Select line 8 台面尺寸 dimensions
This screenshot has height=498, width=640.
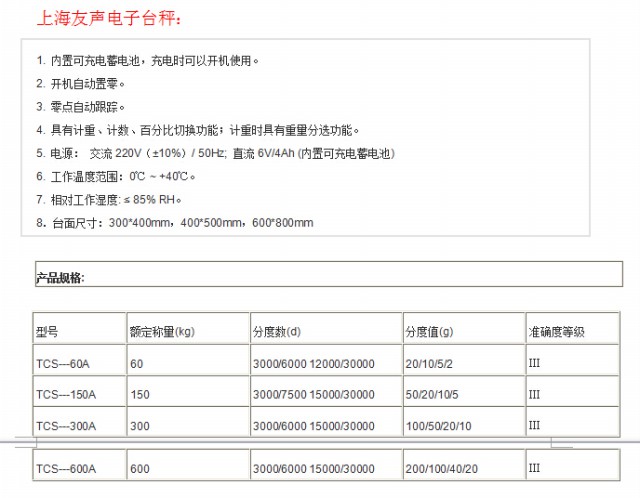175,223
